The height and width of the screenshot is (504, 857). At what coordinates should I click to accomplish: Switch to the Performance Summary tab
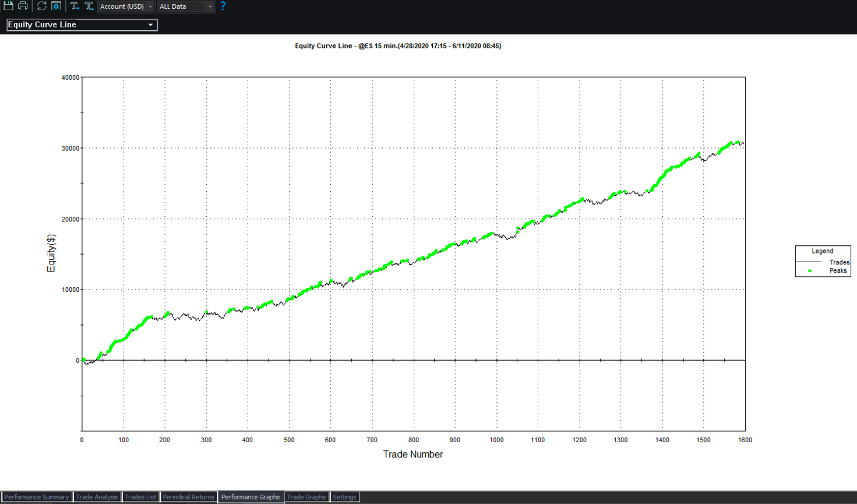click(37, 497)
